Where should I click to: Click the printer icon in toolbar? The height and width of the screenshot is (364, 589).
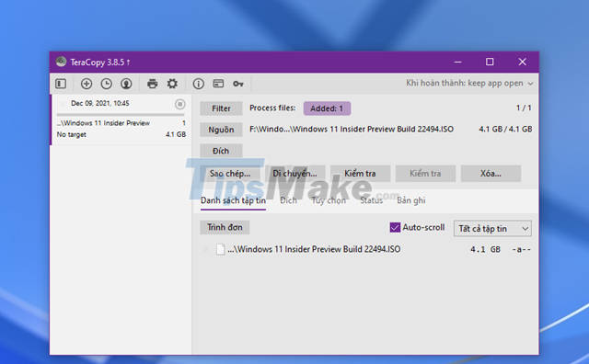click(x=152, y=84)
